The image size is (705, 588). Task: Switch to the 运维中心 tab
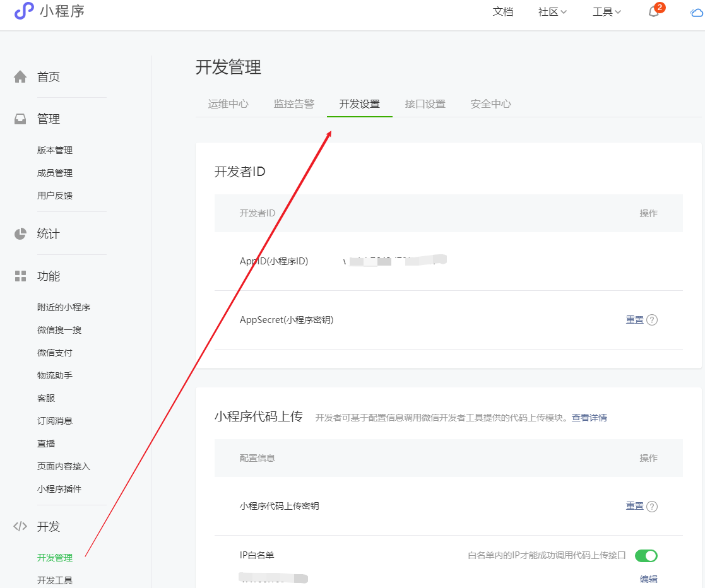tap(228, 104)
